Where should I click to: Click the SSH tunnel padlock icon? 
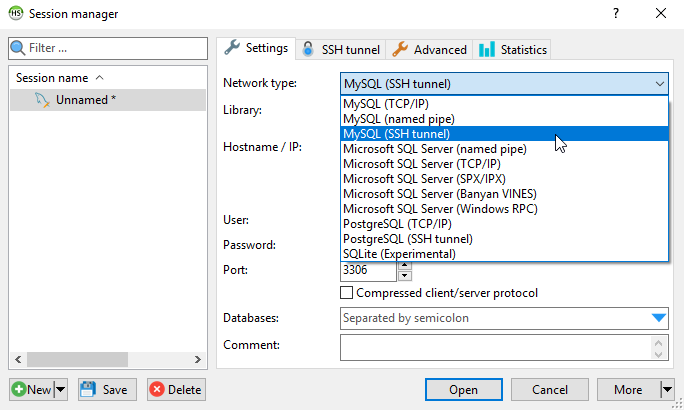308,49
